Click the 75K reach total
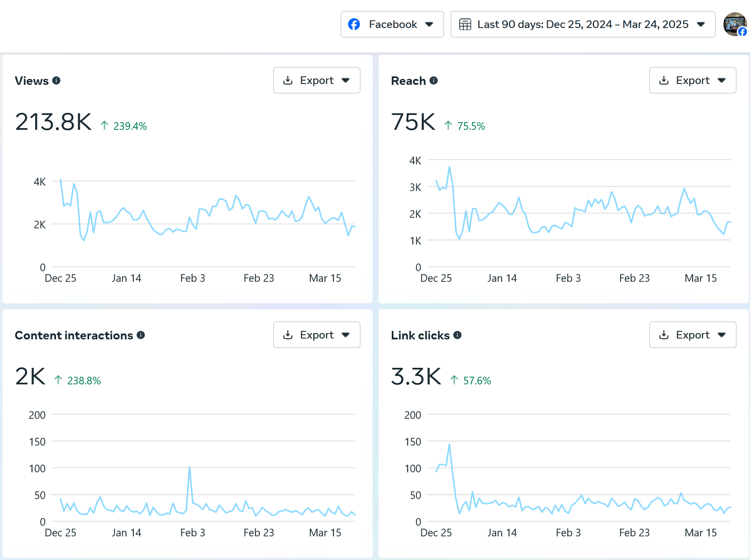The width and height of the screenshot is (750, 560). coord(413,122)
